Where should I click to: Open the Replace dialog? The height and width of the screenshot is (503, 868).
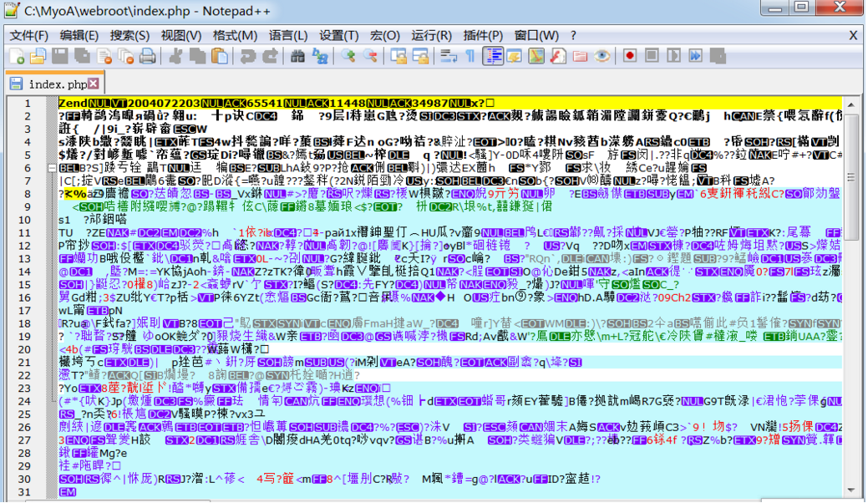pyautogui.click(x=320, y=60)
